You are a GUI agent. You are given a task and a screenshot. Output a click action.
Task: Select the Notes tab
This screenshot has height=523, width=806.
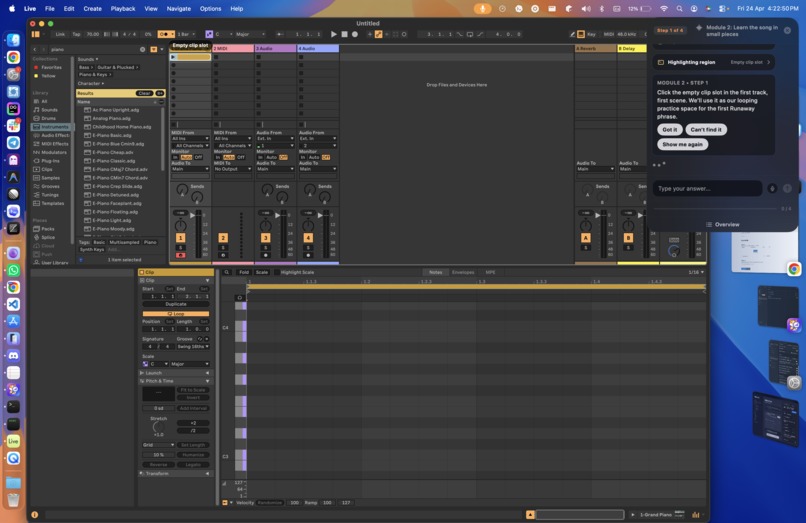(435, 272)
